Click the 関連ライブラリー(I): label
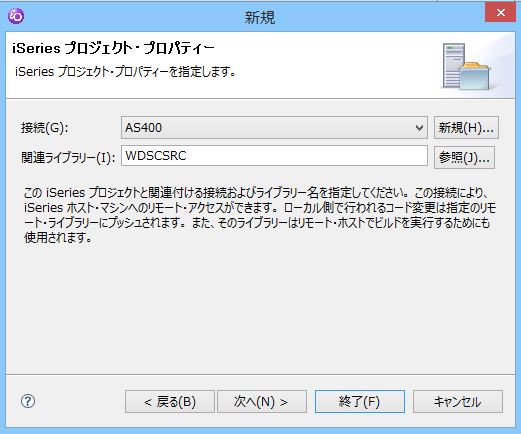Viewport: 521px width, 434px height. pos(68,157)
